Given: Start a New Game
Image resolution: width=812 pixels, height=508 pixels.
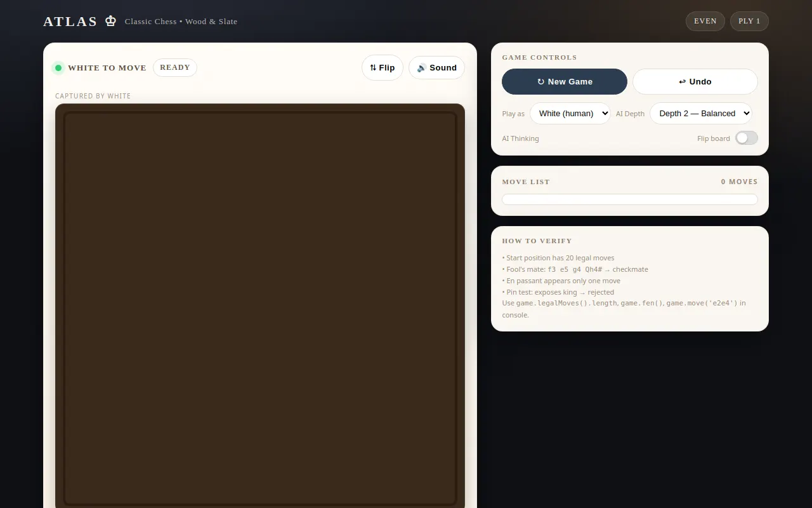Looking at the screenshot, I should [x=565, y=82].
